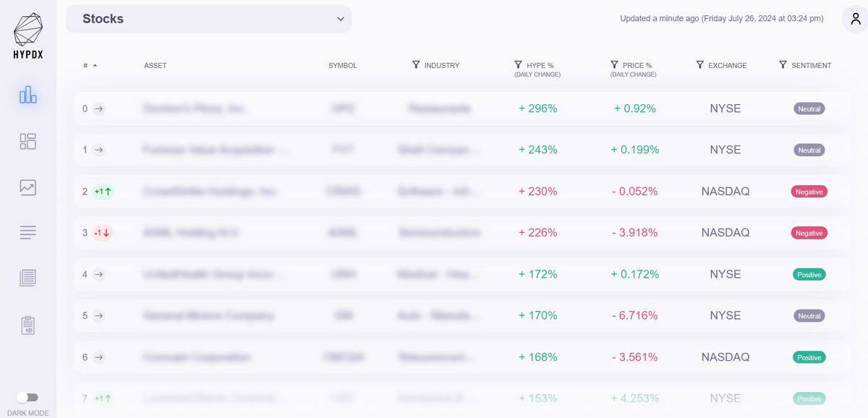Select the - 3.918% price value

tap(635, 233)
